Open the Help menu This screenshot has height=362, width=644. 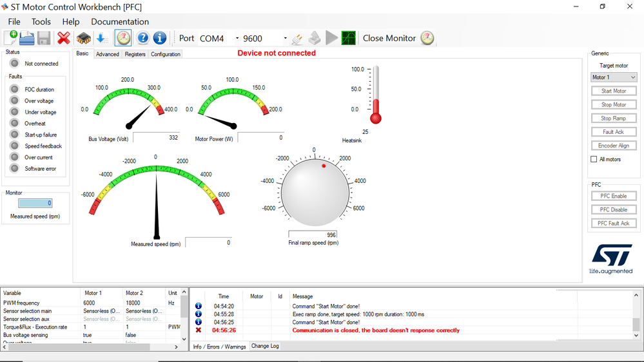tap(71, 22)
